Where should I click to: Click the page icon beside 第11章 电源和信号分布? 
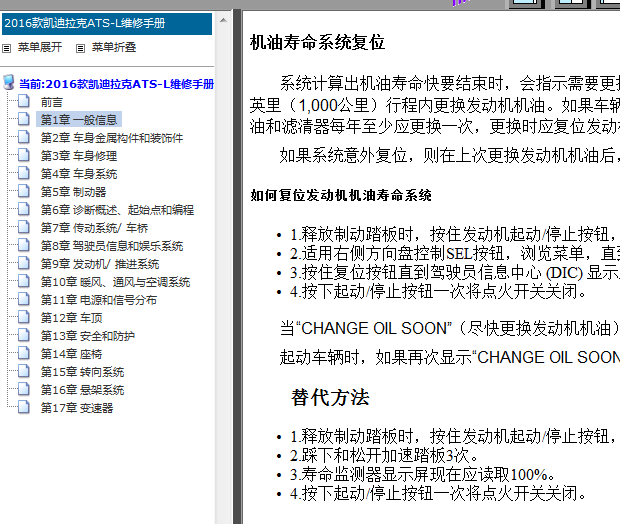(24, 299)
